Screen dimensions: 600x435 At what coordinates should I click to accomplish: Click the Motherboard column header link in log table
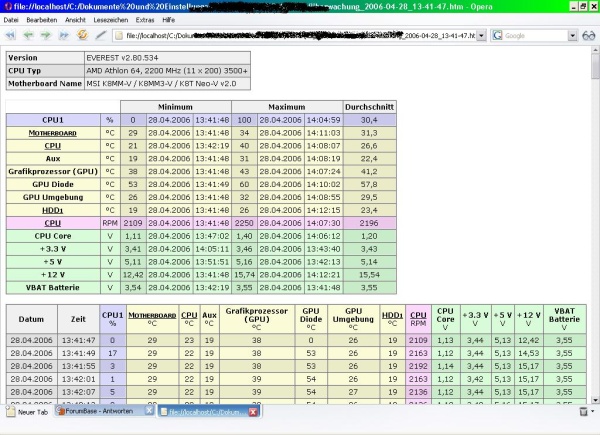click(x=152, y=315)
